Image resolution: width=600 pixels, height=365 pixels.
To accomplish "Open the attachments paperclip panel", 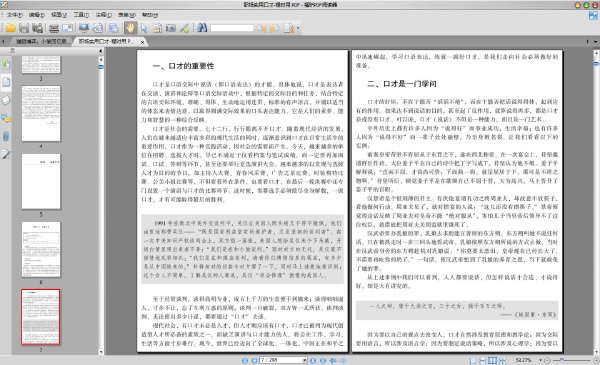I will [x=6, y=136].
